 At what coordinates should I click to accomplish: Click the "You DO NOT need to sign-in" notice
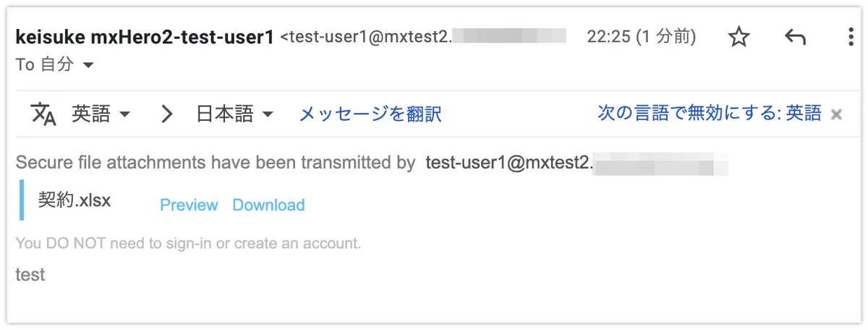tap(188, 243)
